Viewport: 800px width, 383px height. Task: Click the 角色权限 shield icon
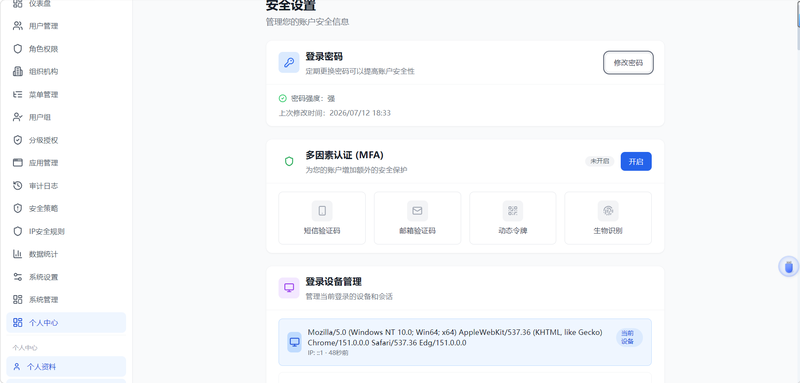(18, 48)
